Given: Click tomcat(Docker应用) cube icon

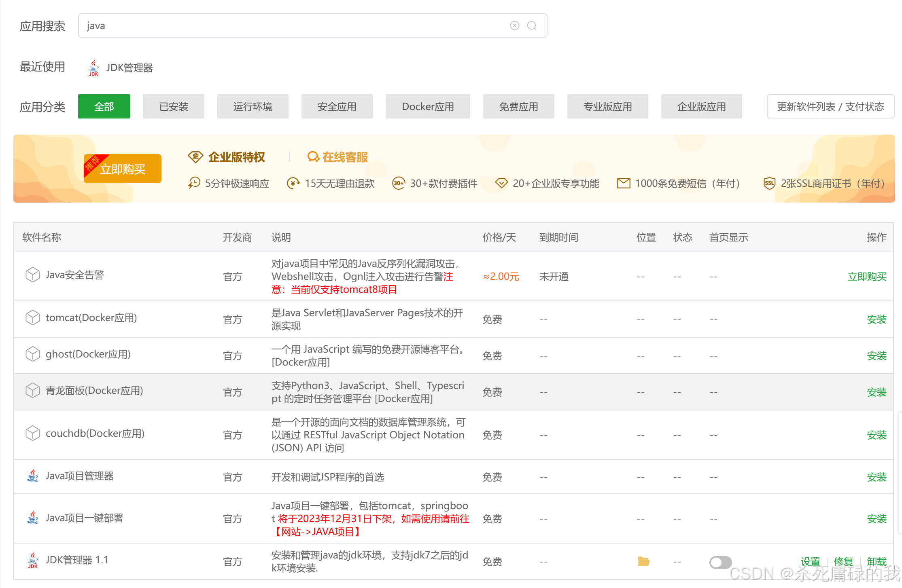Looking at the screenshot, I should coord(32,317).
